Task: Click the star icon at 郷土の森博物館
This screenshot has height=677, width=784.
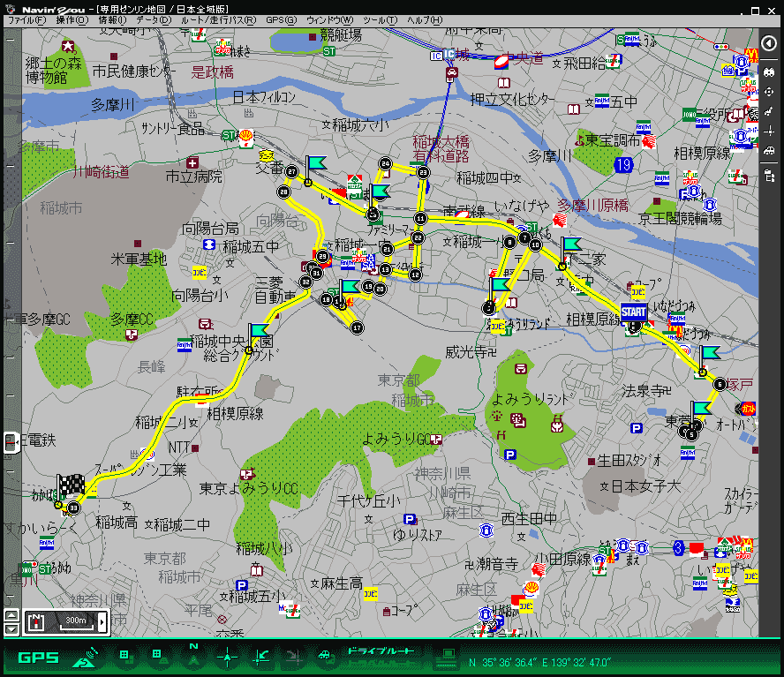Action: (x=69, y=47)
